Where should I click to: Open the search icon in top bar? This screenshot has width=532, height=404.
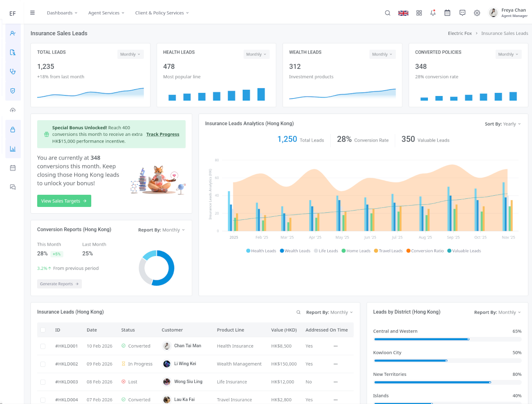pyautogui.click(x=388, y=13)
